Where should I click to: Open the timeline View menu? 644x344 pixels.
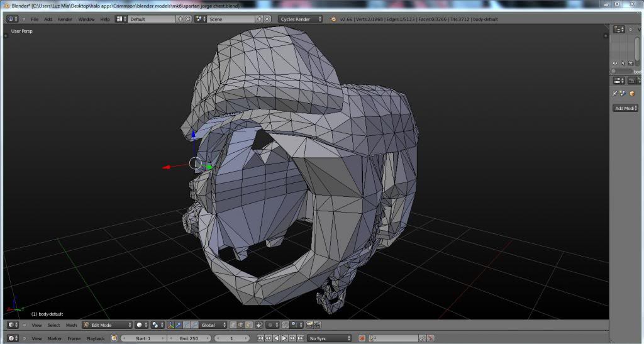tap(36, 339)
